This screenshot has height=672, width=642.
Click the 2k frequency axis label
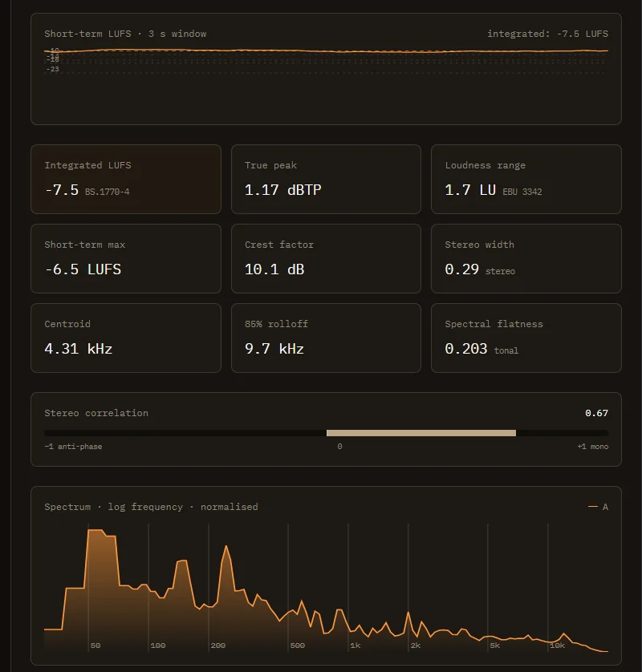tap(415, 646)
